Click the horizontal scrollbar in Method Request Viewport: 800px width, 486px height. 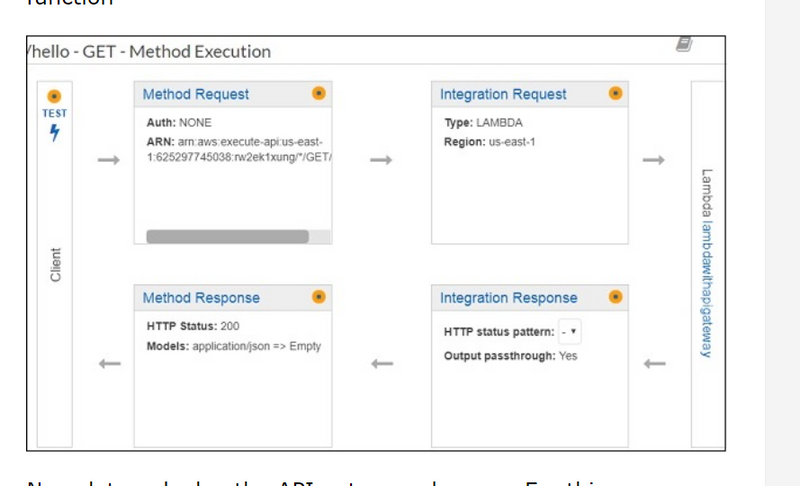coord(226,237)
